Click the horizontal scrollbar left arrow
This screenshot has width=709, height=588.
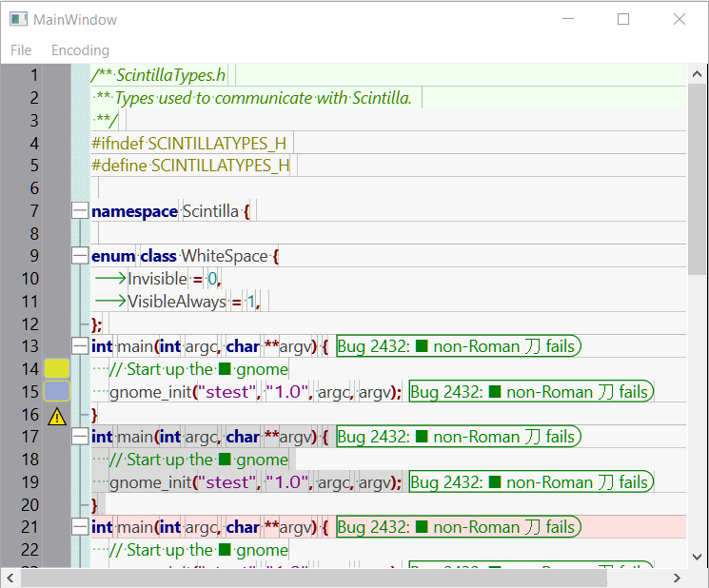pos(10,578)
